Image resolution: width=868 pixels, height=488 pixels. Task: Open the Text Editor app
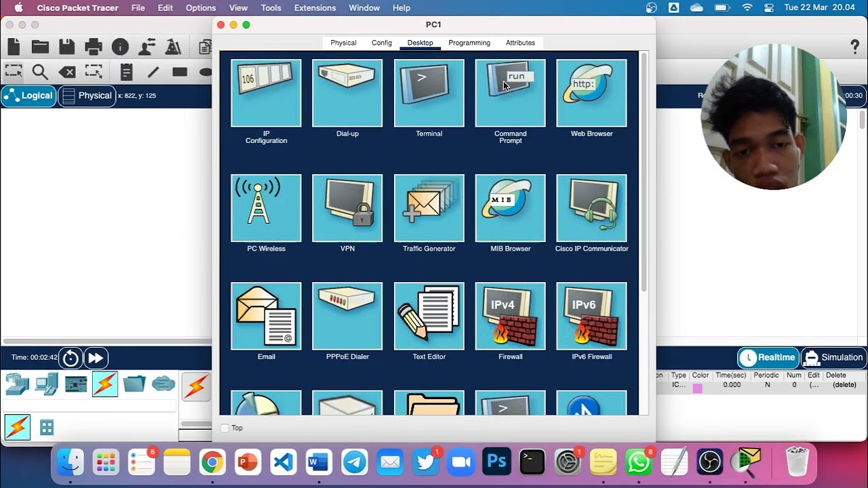[x=429, y=316]
